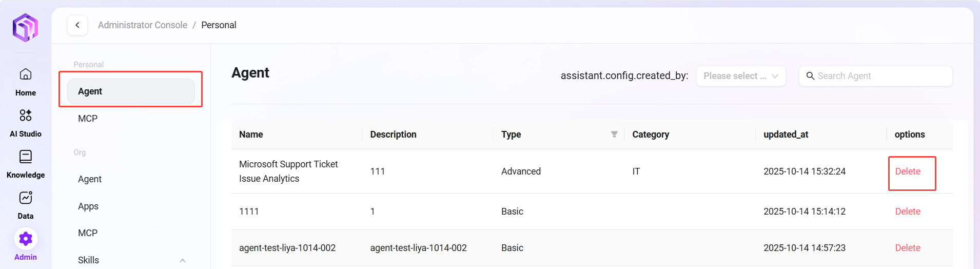Select Agent under Personal section

(x=131, y=91)
